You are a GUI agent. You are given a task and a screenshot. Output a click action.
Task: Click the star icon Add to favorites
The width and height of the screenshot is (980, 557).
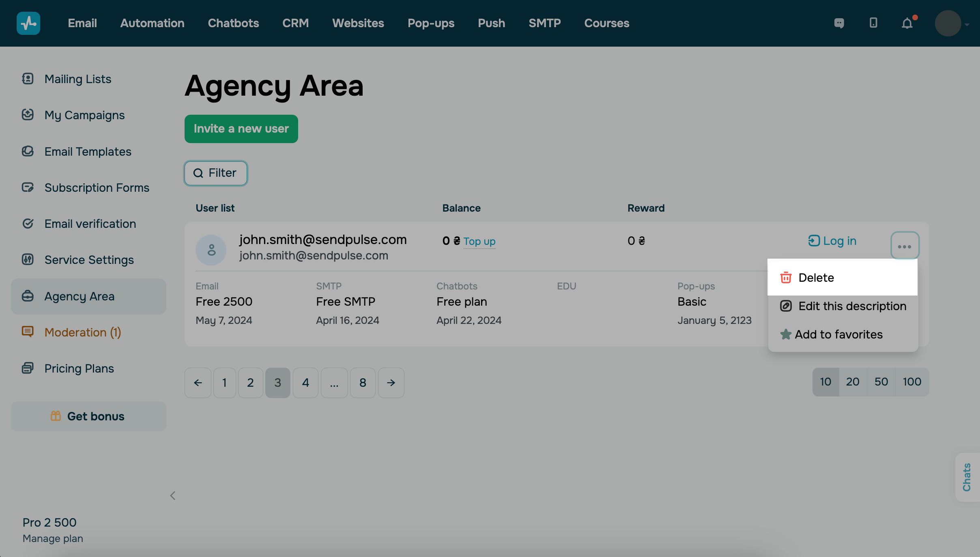coord(786,334)
